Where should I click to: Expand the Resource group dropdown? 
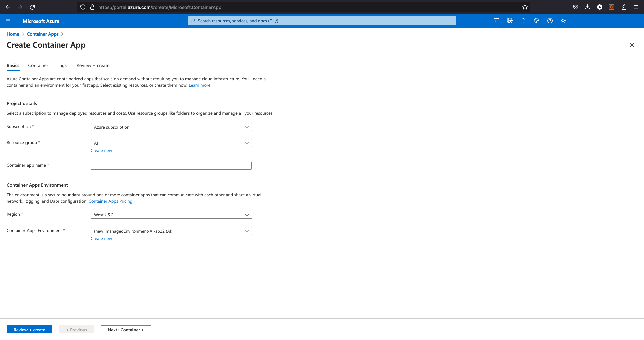[171, 143]
